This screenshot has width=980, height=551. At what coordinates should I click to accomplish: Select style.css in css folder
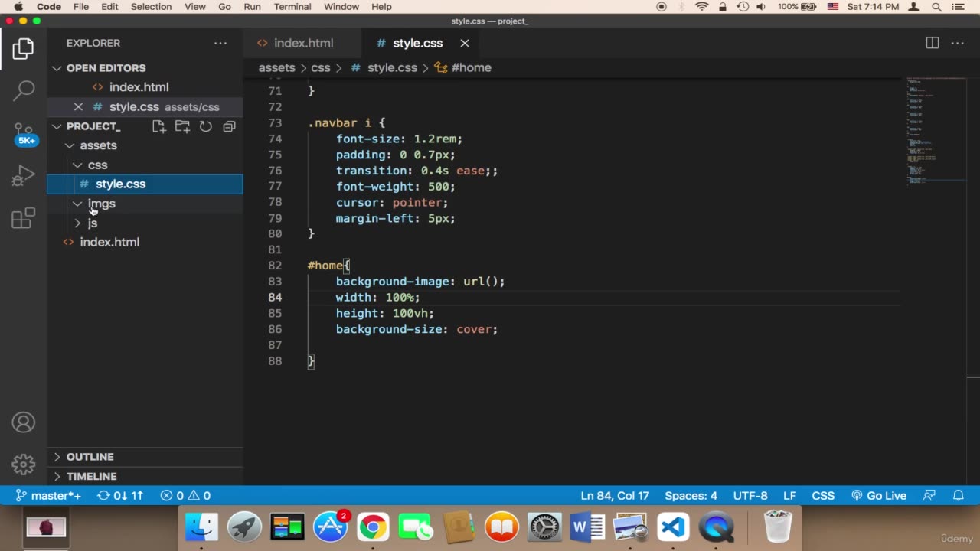120,184
